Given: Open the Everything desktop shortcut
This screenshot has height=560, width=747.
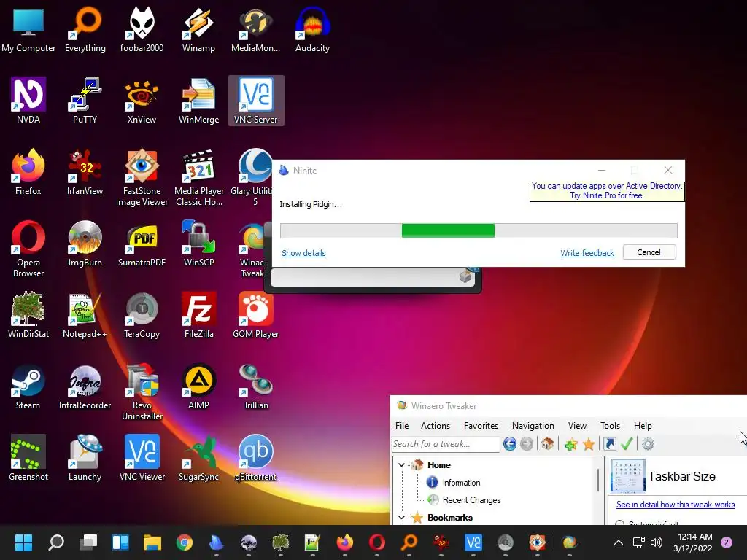Looking at the screenshot, I should coord(85,29).
